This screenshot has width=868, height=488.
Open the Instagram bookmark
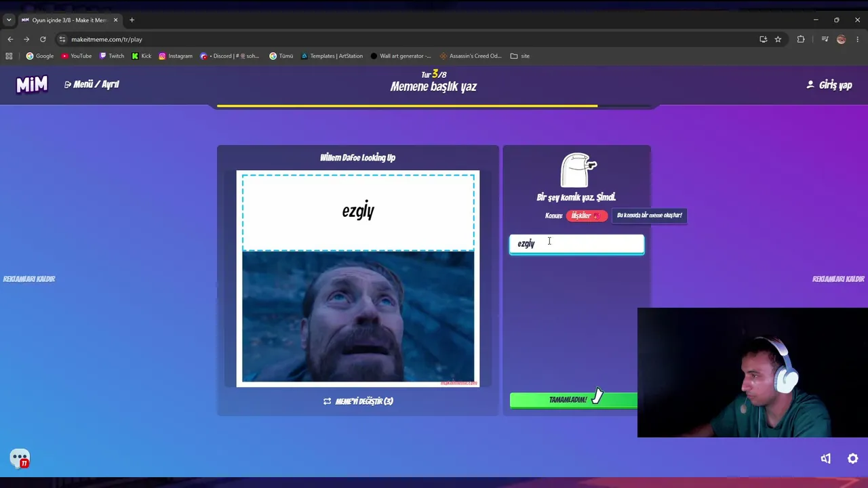click(176, 56)
